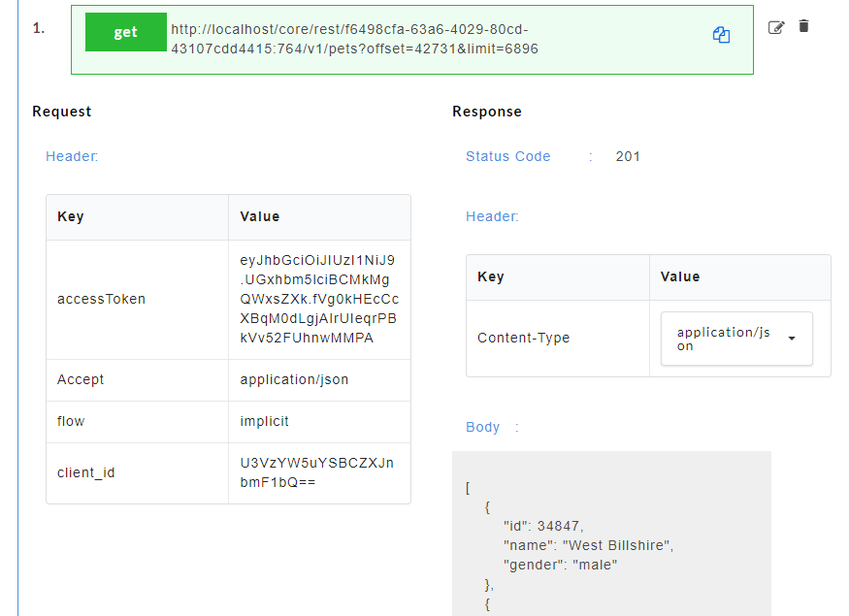Select the accessToken value cell
This screenshot has width=849, height=616.
click(319, 300)
